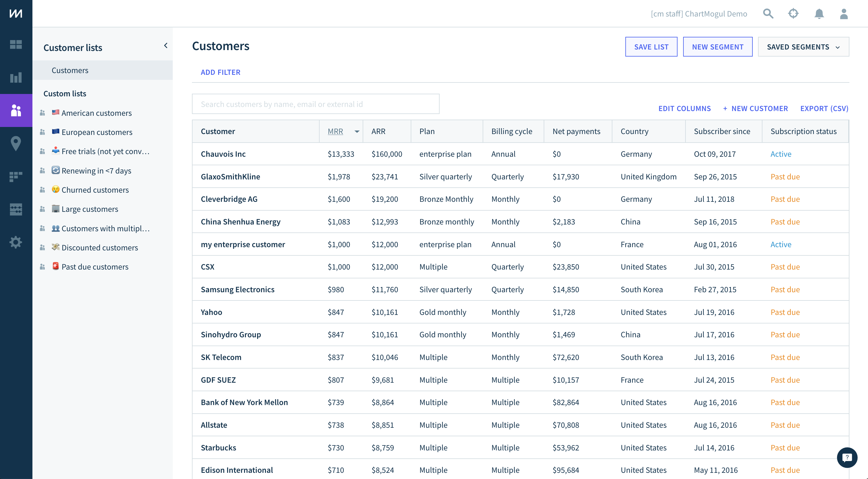Click the Past due status for GlaxoSmithKline
The image size is (868, 479).
click(785, 176)
